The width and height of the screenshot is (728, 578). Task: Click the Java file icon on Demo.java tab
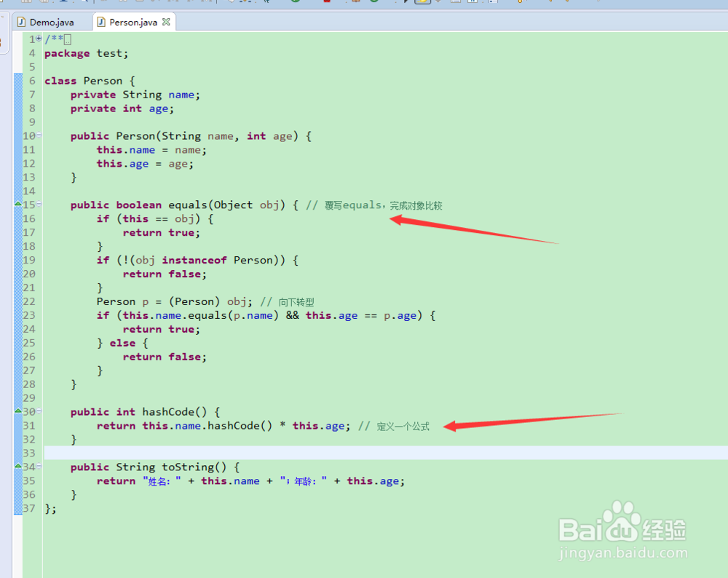[21, 23]
